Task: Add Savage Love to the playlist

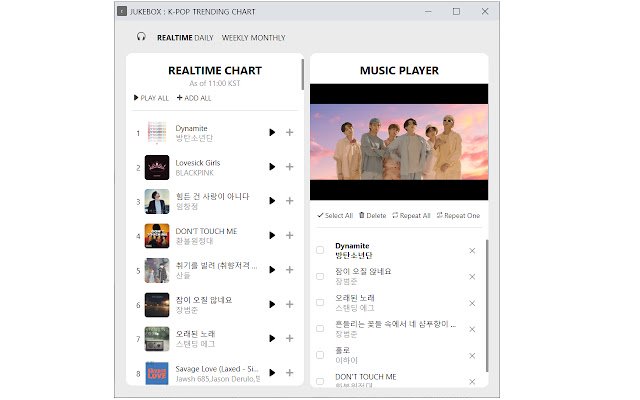Action: pyautogui.click(x=289, y=373)
